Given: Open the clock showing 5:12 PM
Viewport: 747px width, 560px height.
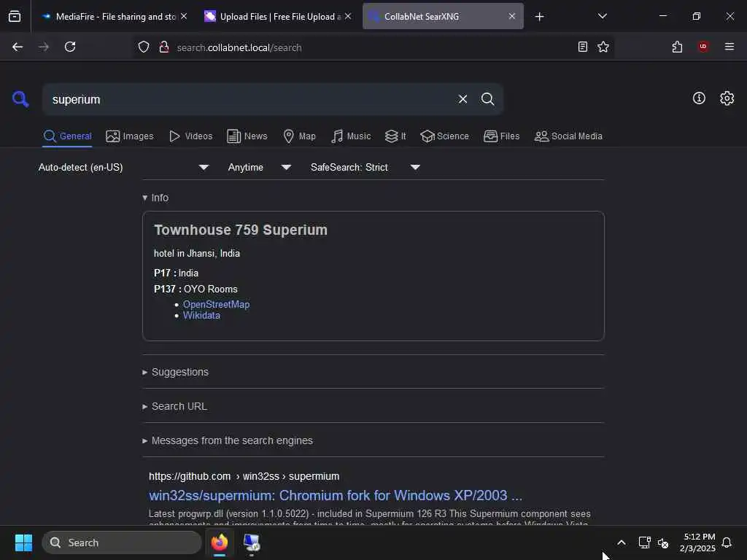Looking at the screenshot, I should [697, 542].
